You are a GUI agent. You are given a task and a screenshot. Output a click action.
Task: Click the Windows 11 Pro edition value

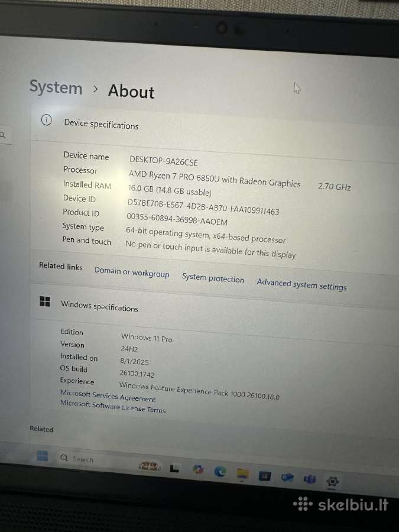(x=147, y=338)
